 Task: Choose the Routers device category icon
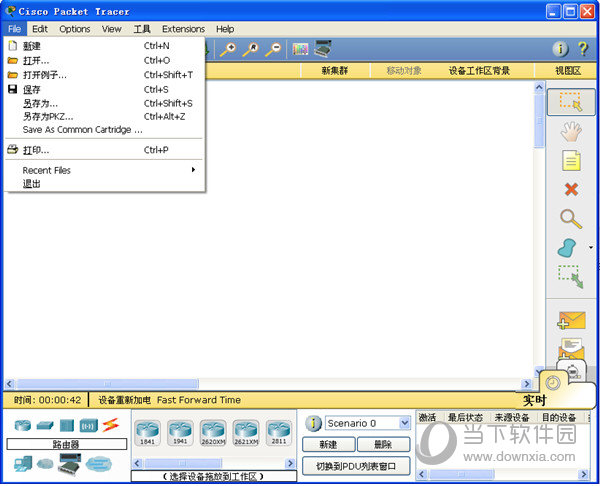[23, 425]
